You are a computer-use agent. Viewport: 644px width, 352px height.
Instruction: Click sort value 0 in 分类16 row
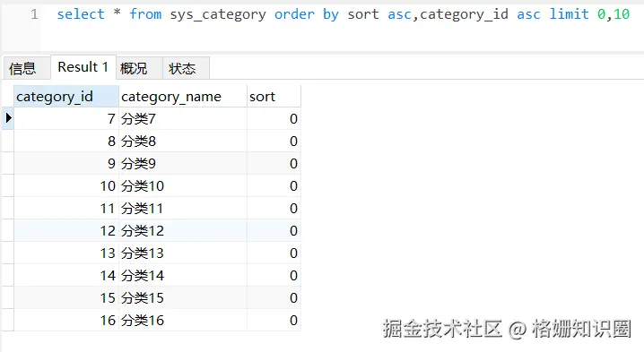274,320
